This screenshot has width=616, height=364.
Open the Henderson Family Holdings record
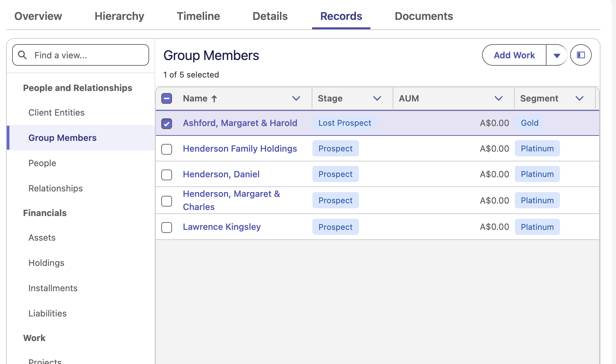(240, 149)
